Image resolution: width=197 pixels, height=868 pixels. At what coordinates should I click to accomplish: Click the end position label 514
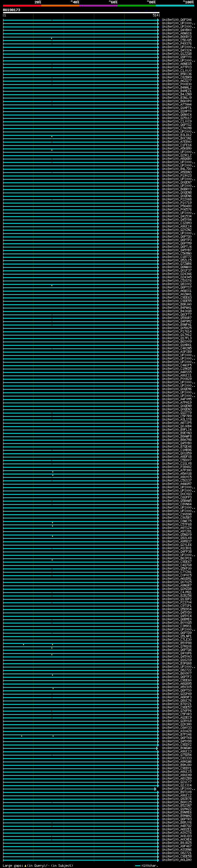point(155,15)
